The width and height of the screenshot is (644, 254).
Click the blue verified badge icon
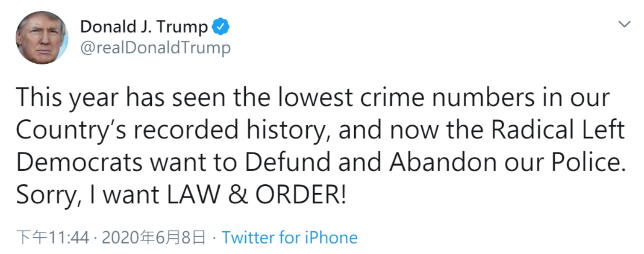(x=220, y=28)
